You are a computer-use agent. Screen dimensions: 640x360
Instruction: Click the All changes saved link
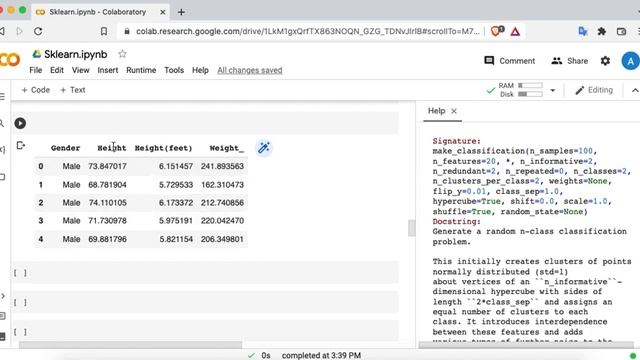249,70
